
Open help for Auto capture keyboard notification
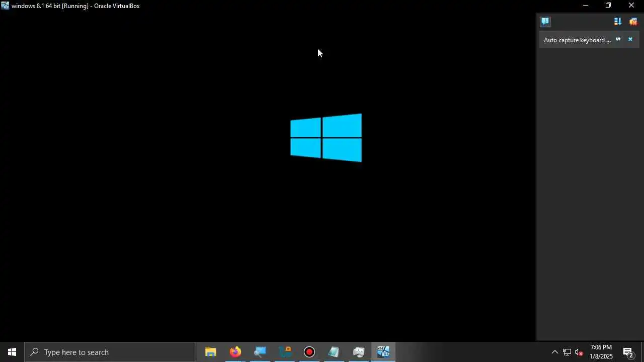[618, 39]
